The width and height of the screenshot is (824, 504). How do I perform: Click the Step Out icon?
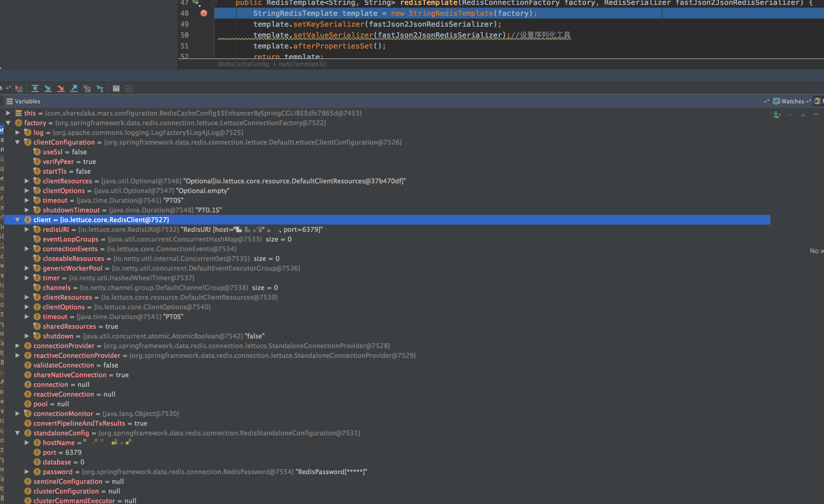(x=74, y=88)
